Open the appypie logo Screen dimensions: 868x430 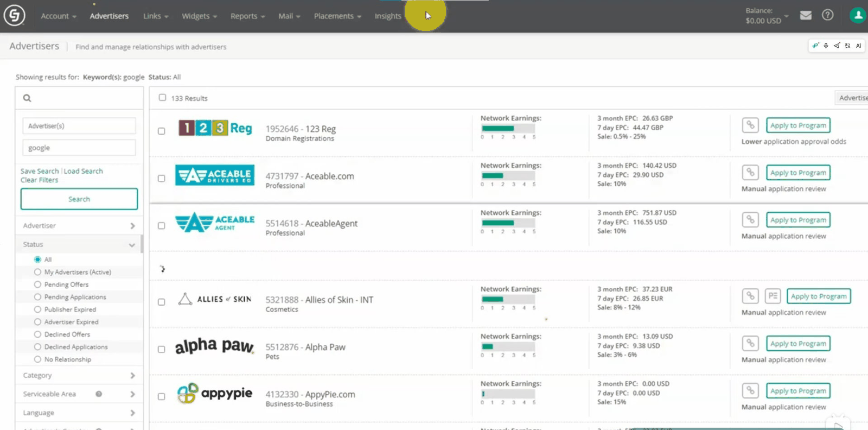215,393
